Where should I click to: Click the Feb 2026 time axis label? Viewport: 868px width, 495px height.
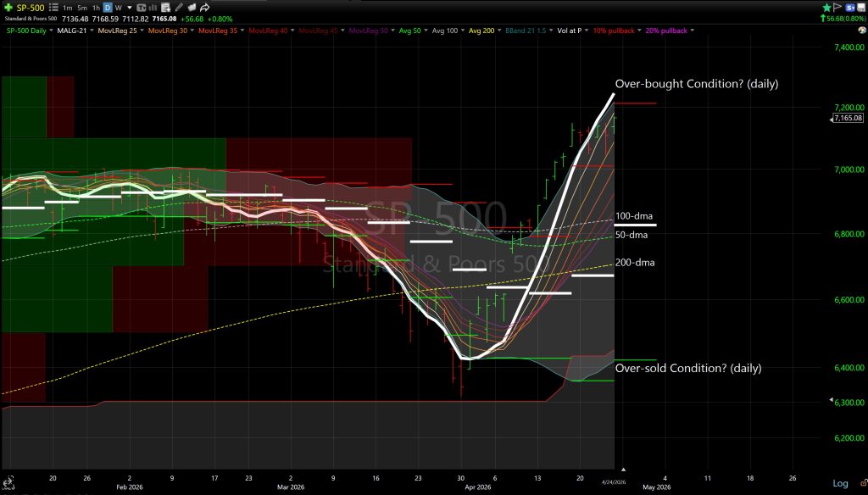[x=130, y=487]
